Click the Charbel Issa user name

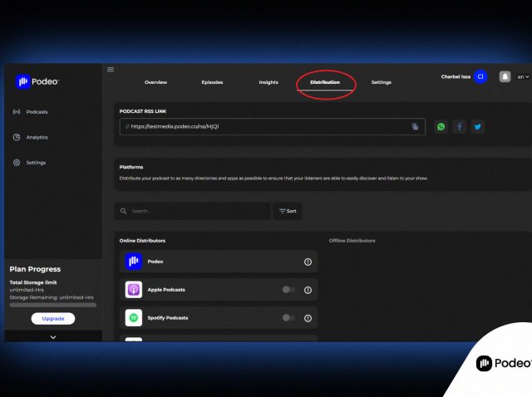pos(456,76)
